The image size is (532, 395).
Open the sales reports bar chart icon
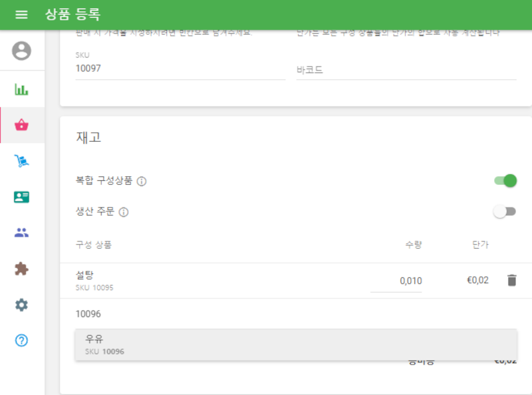point(21,88)
